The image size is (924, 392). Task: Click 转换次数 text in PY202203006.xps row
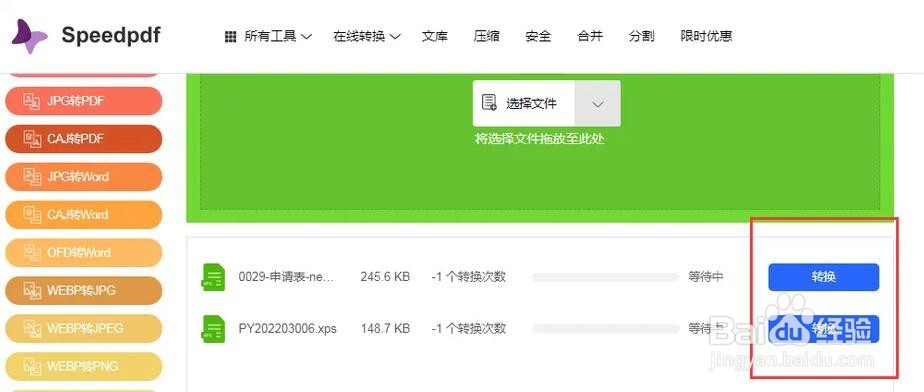tap(468, 329)
